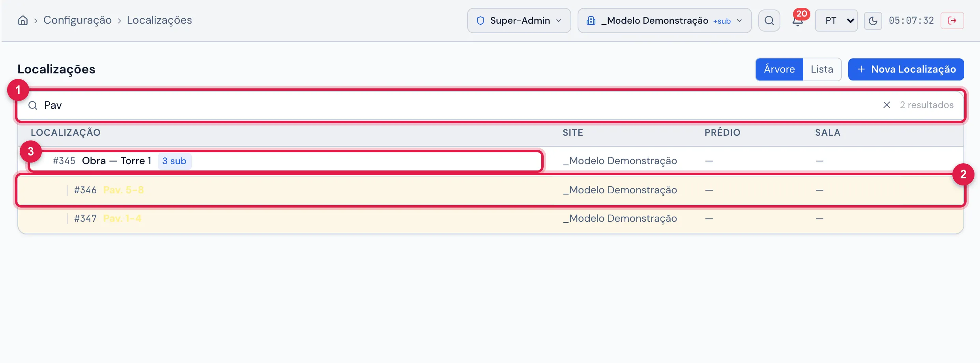Viewport: 980px width, 363px height.
Task: Go to home via house icon
Action: click(23, 20)
